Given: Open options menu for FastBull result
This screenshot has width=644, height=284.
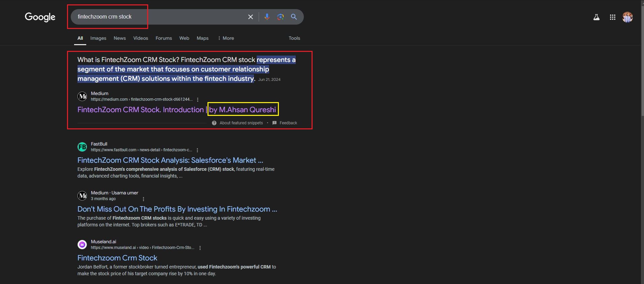Looking at the screenshot, I should point(197,150).
